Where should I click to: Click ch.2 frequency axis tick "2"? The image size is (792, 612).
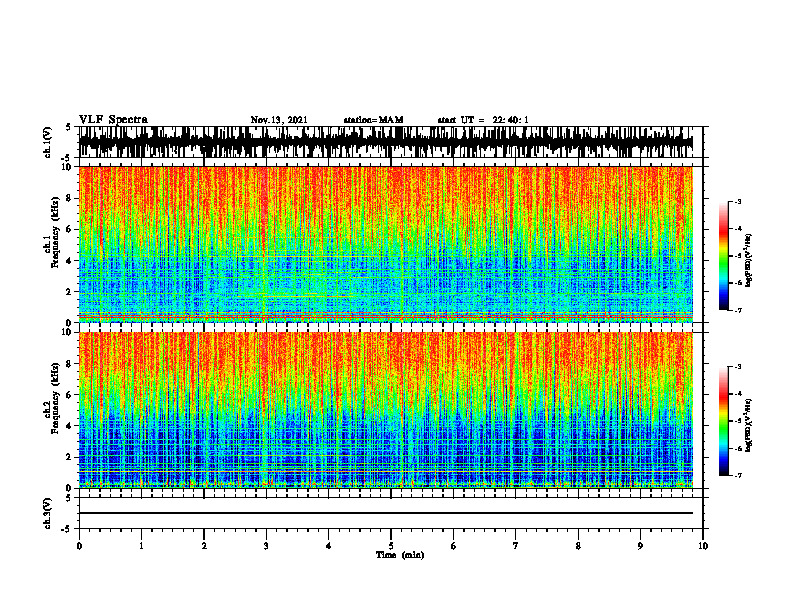tap(69, 457)
